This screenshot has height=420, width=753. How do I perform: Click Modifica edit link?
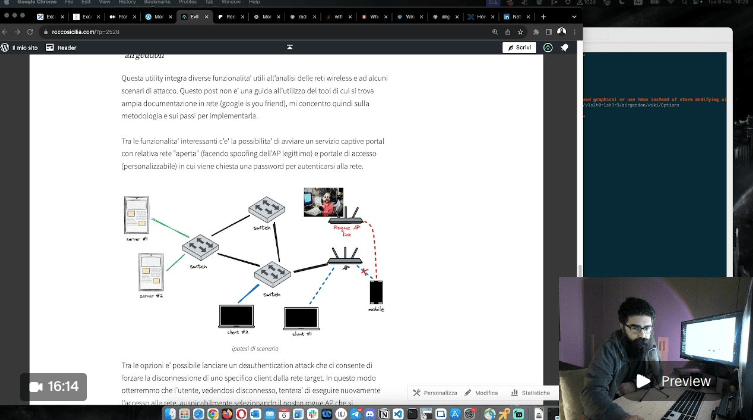pyautogui.click(x=482, y=393)
